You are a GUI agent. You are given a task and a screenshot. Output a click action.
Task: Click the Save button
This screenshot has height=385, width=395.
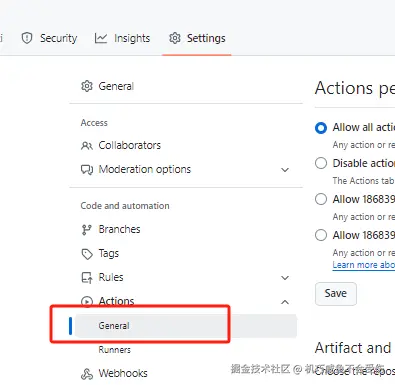[x=336, y=294]
